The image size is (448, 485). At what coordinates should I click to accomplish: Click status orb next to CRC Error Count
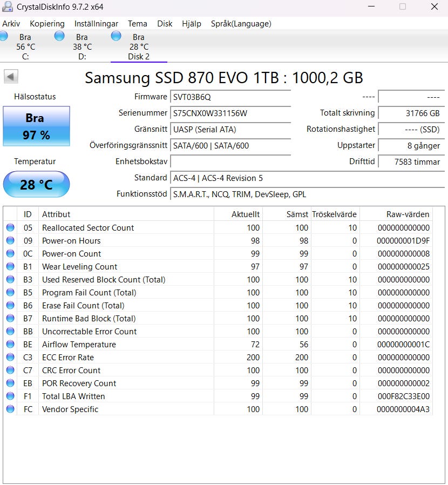pyautogui.click(x=10, y=370)
